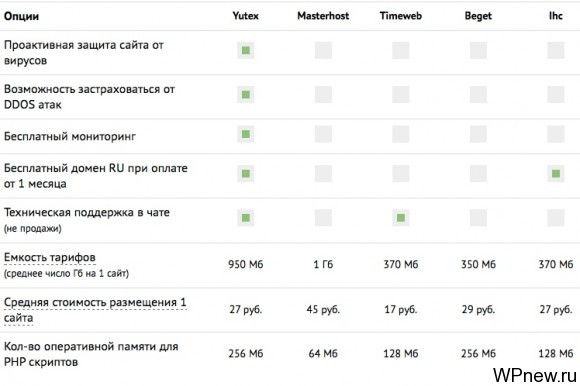Toggle Ihc checkbox for Техническая поддержка row
580x386 pixels.
tap(556, 218)
